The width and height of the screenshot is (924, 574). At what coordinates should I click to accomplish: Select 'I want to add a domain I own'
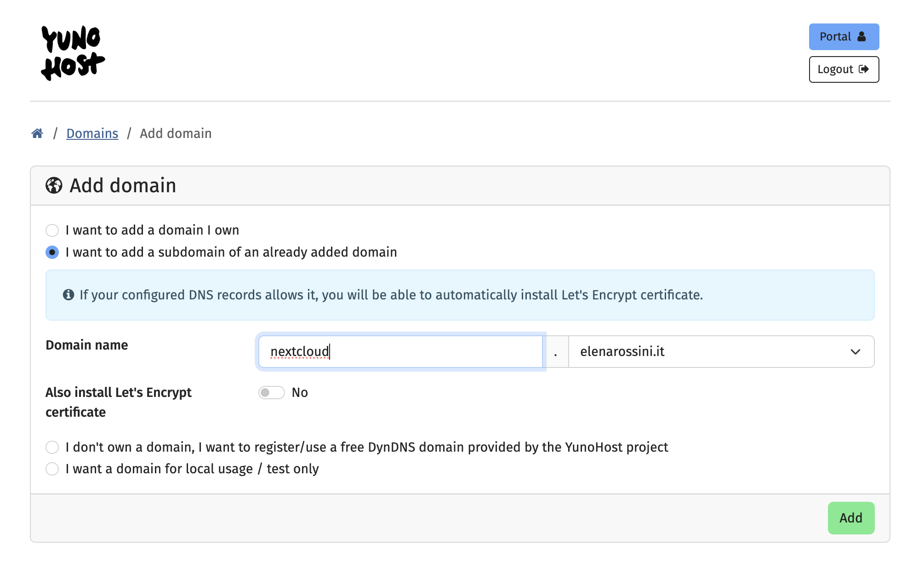52,230
